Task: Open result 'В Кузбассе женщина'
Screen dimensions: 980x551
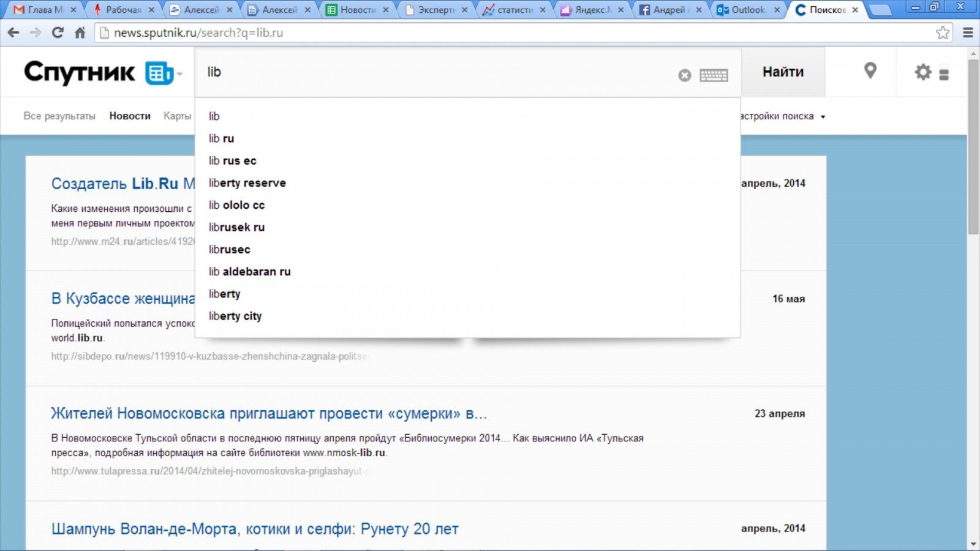Action: [123, 298]
